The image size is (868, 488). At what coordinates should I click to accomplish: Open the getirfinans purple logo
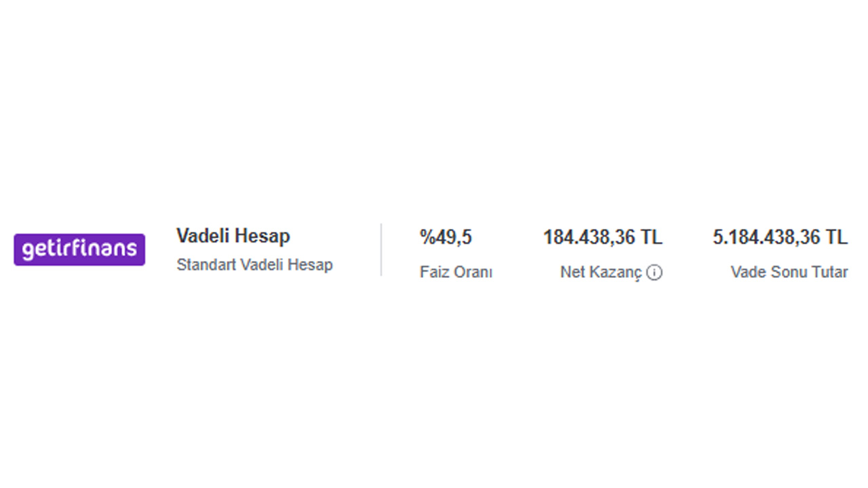click(x=79, y=249)
